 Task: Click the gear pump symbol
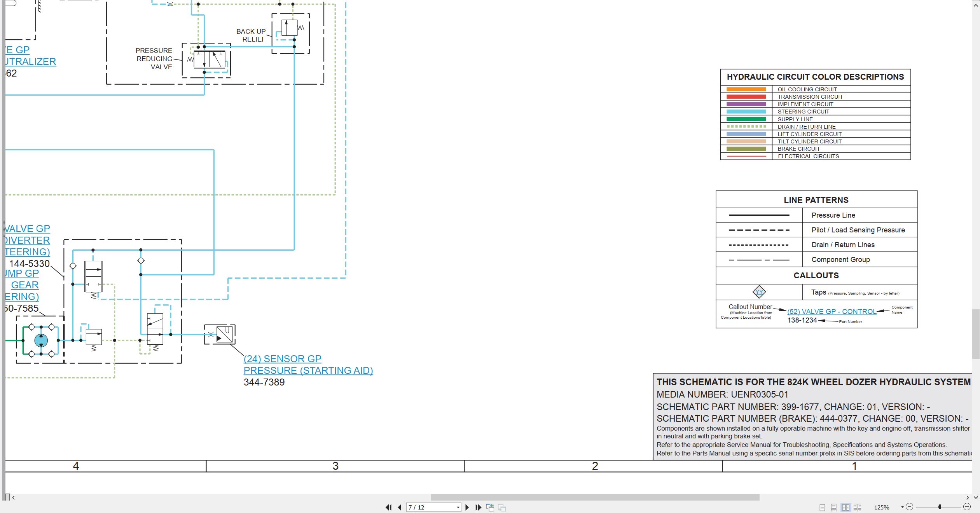41,340
